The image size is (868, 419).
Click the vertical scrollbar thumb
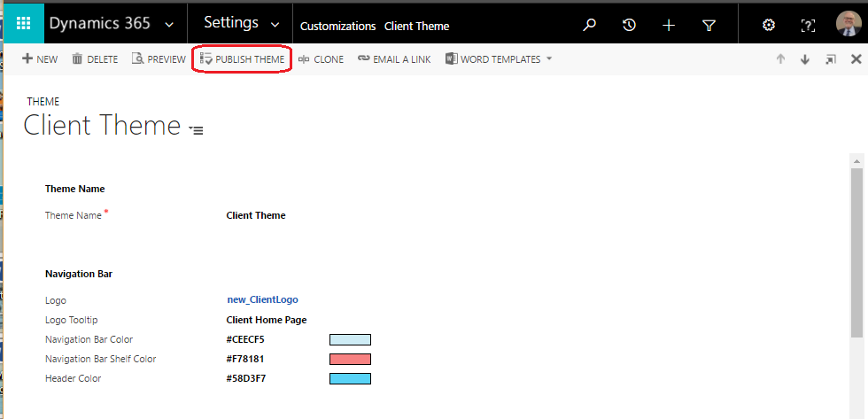(856, 252)
